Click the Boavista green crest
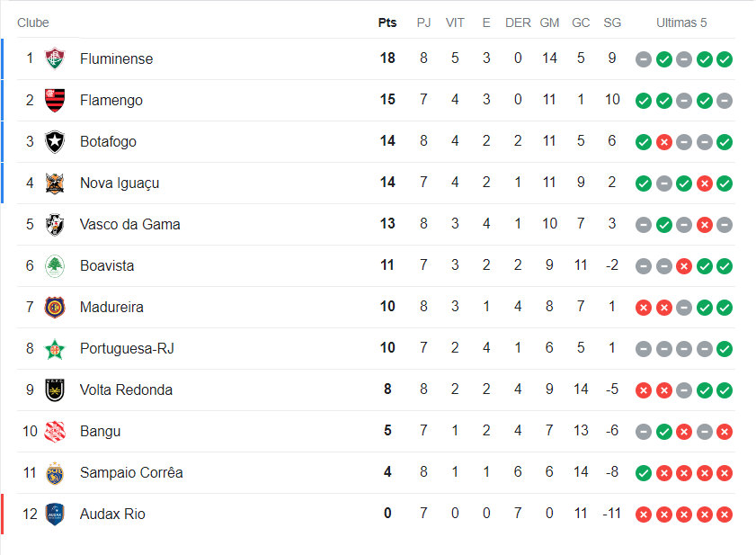756x555 pixels. point(56,265)
